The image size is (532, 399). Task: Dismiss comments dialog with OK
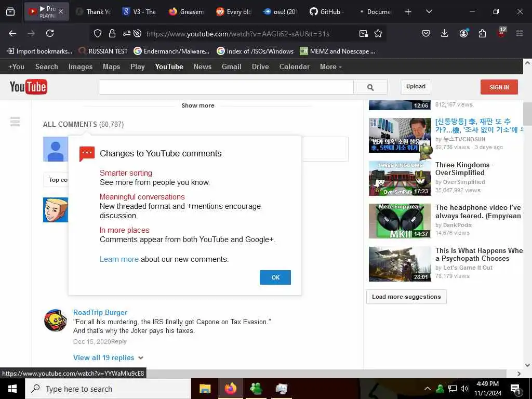[275, 277]
